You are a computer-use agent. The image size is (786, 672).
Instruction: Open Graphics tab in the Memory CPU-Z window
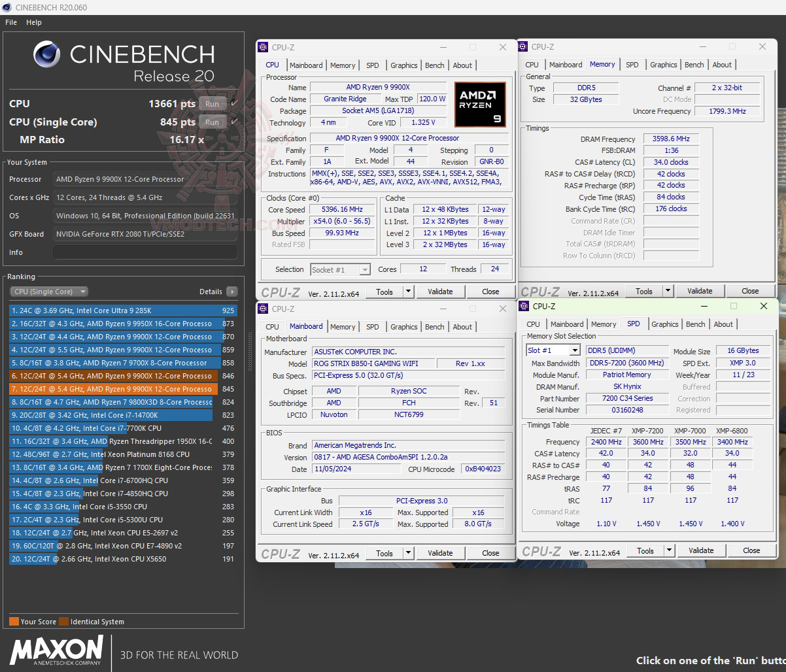(664, 65)
